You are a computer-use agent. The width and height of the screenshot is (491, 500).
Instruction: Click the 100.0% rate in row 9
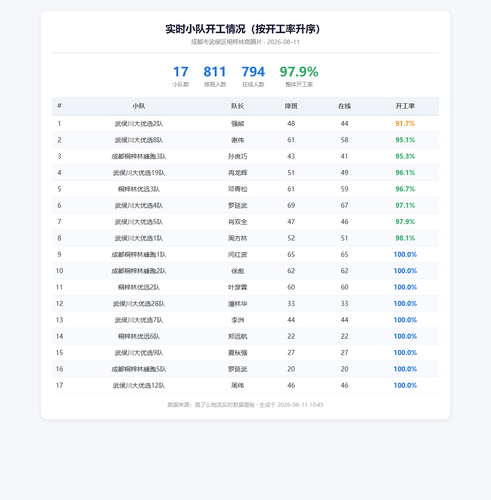[x=405, y=255]
